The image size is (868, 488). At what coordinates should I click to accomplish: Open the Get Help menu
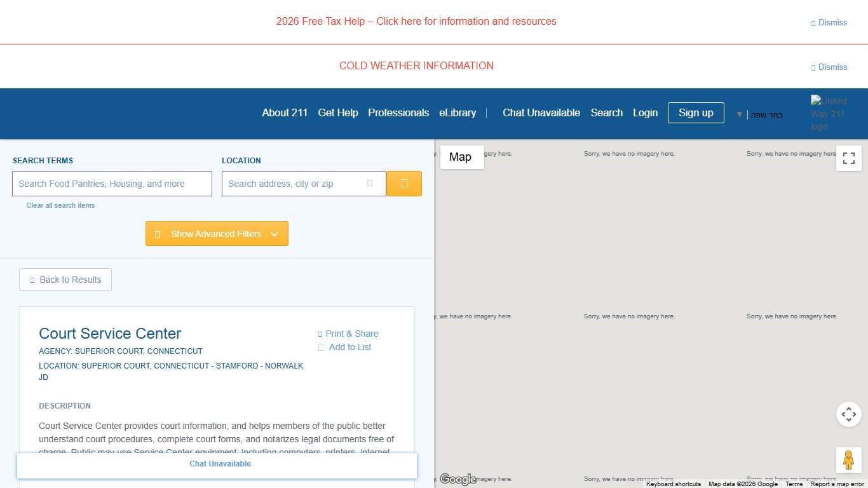(337, 112)
